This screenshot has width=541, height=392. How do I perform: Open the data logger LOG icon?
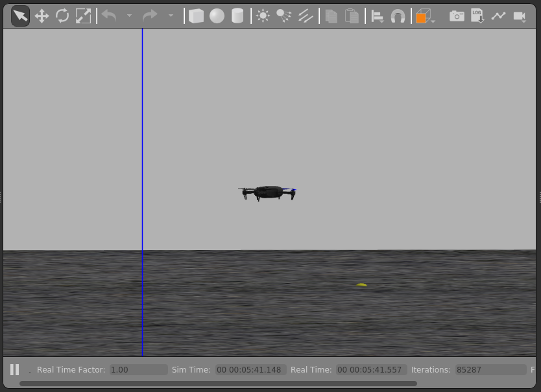point(477,16)
